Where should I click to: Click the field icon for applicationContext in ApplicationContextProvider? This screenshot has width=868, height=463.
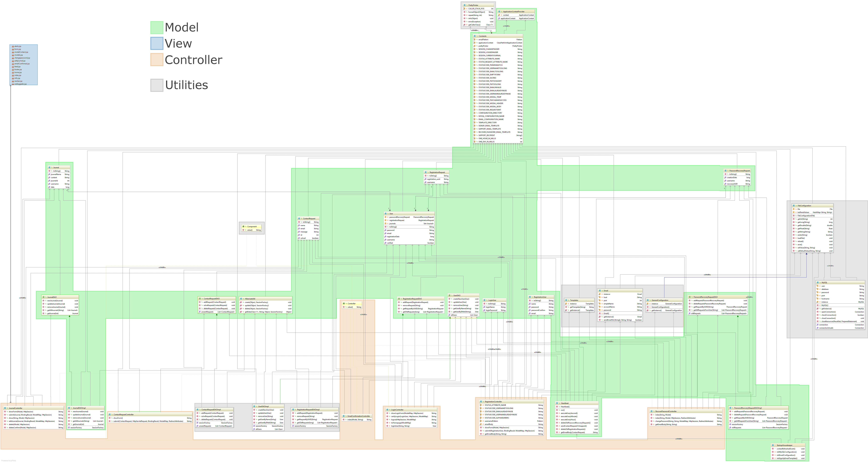[x=499, y=19]
